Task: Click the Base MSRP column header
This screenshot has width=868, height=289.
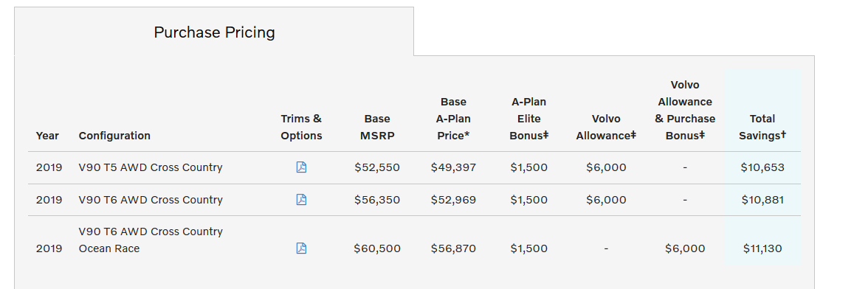Action: click(377, 127)
